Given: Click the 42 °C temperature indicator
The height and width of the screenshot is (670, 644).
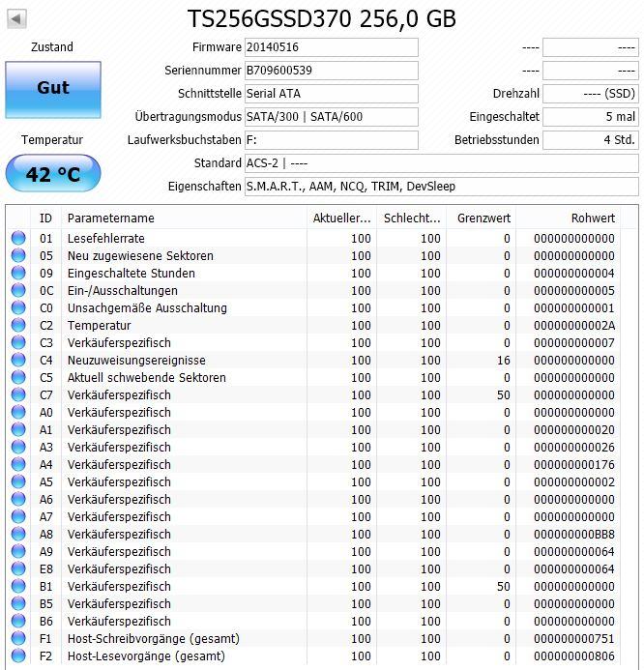Looking at the screenshot, I should [x=53, y=173].
